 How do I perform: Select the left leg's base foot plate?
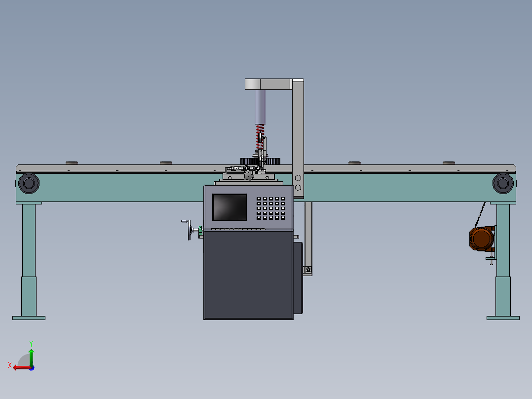click(29, 318)
